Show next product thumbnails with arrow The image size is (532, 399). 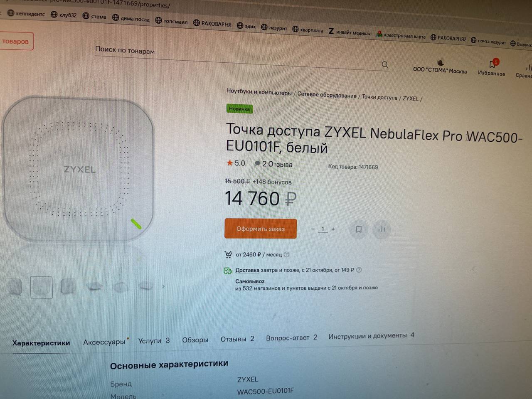pos(163,286)
